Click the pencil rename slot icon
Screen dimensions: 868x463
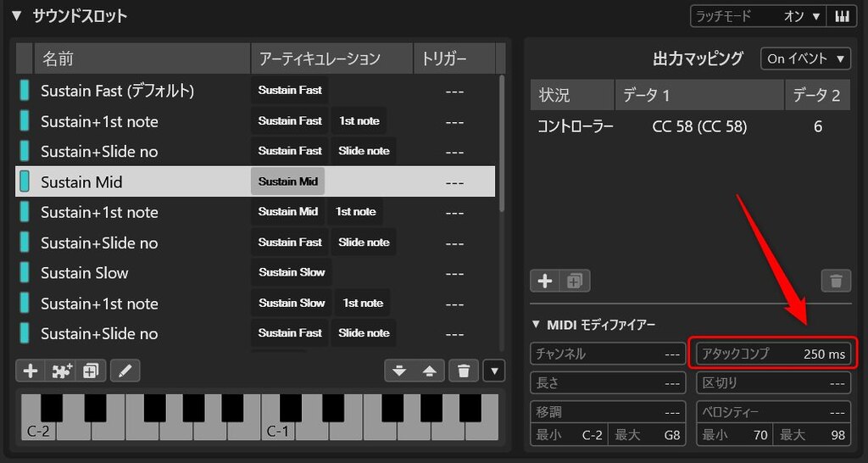pos(125,371)
